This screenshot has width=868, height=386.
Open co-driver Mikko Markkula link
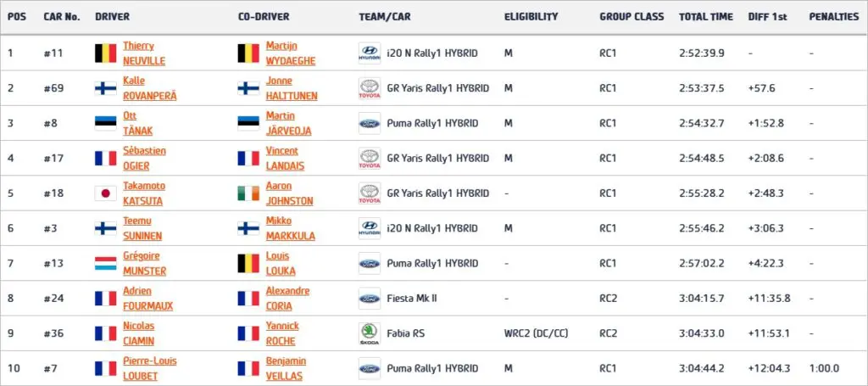pos(290,228)
